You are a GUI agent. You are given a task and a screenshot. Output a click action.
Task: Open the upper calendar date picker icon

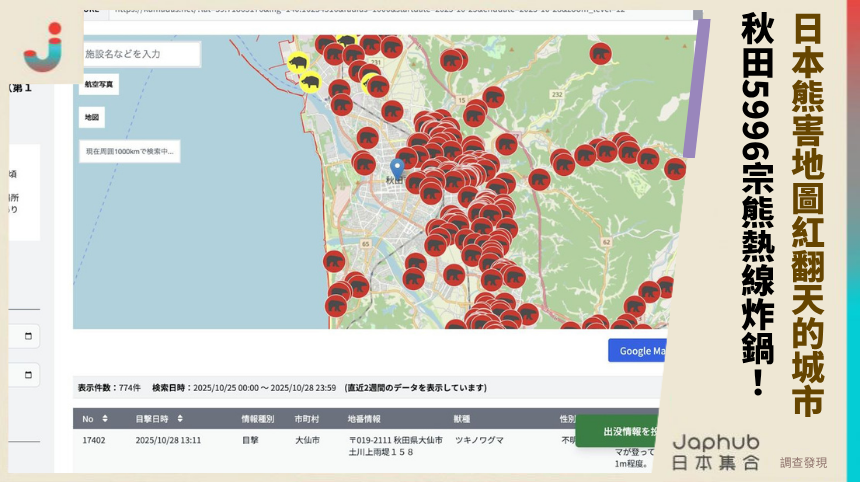point(29,336)
